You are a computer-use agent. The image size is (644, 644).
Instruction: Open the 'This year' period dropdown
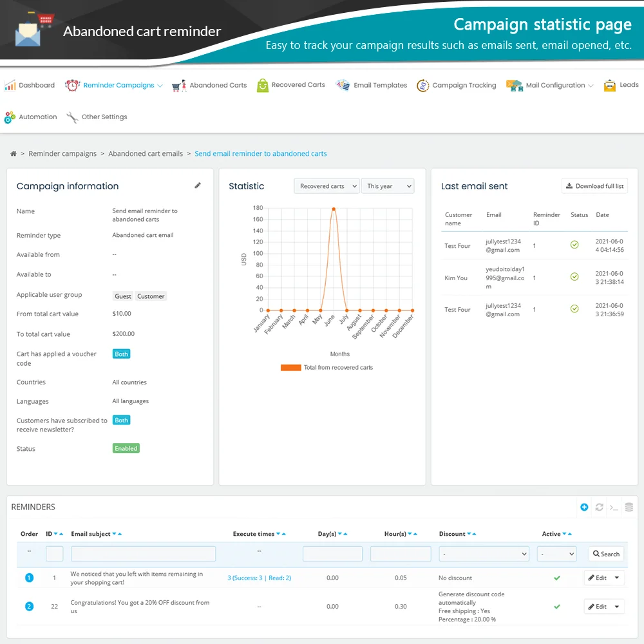388,186
